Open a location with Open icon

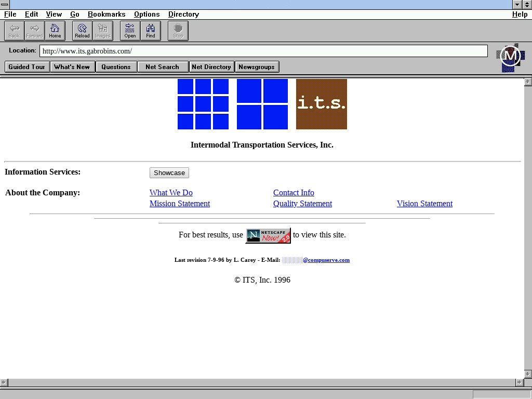point(130,31)
